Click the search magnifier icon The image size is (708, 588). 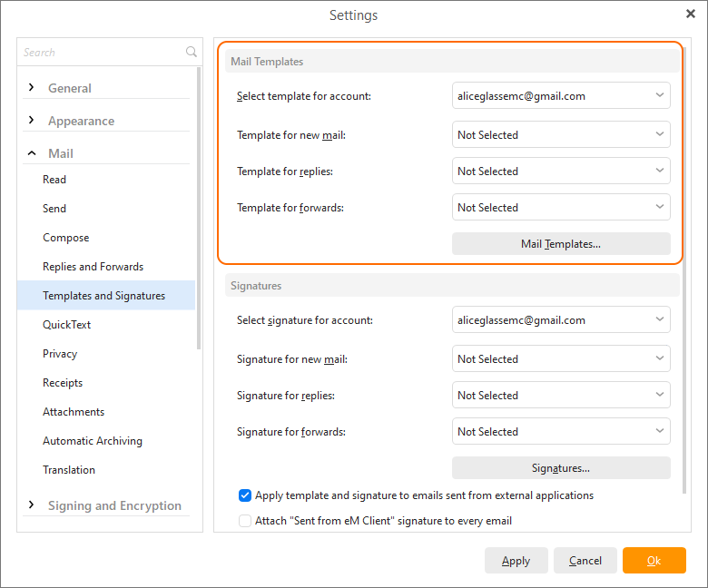coord(192,52)
